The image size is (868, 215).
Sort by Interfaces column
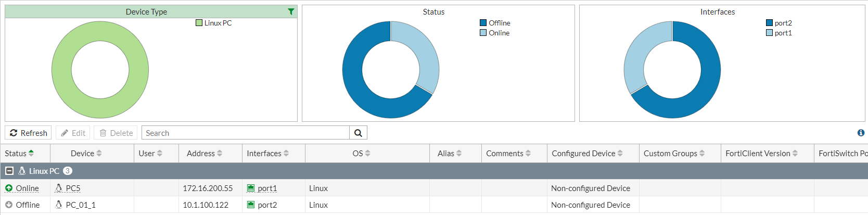point(286,153)
